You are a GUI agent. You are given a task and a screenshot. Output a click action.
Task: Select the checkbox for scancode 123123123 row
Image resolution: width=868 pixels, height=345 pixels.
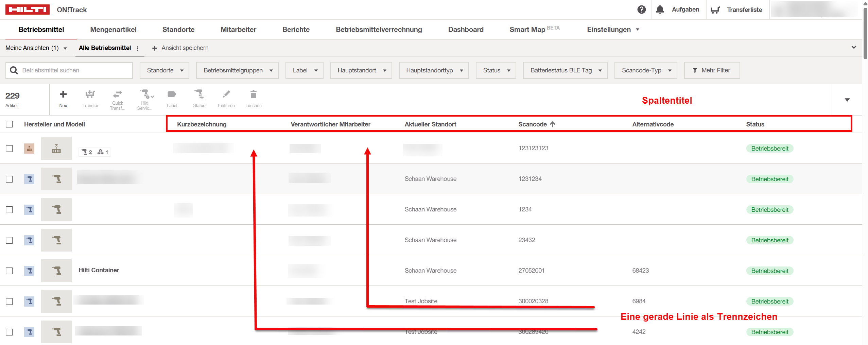[x=9, y=149]
